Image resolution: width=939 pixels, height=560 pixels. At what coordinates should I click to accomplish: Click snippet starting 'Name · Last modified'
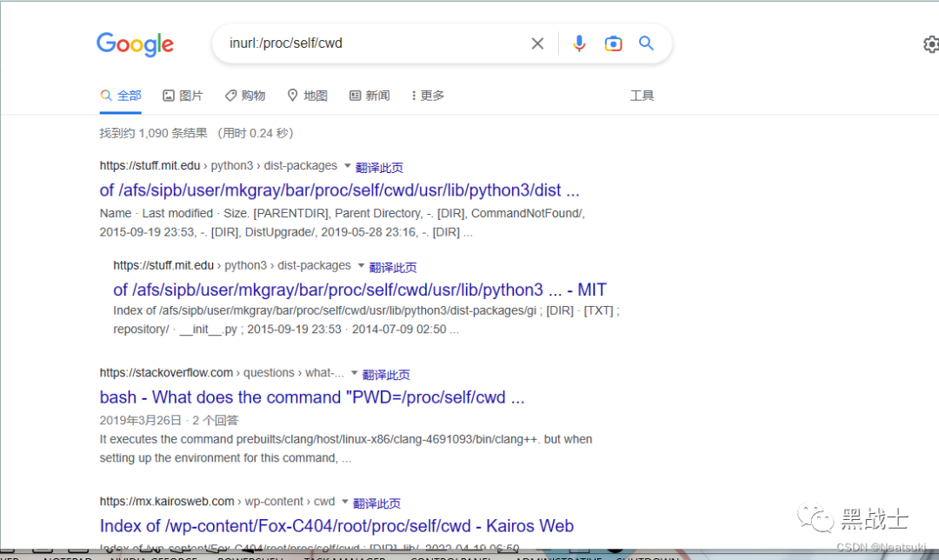click(x=342, y=223)
